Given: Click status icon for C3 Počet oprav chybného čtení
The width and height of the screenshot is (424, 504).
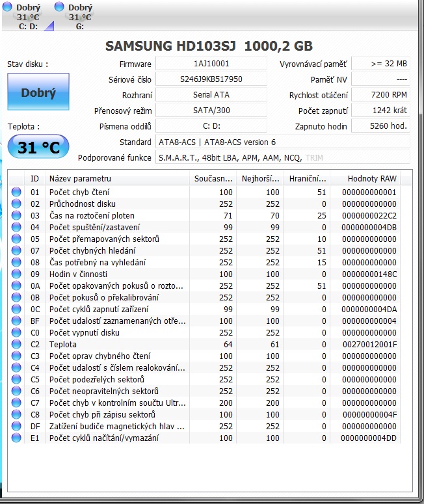Looking at the screenshot, I should [16, 356].
